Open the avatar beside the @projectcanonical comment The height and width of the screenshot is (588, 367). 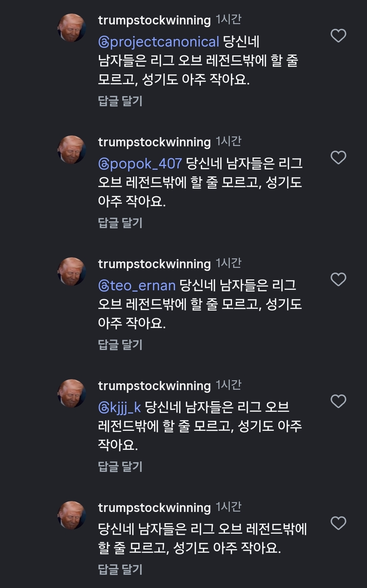click(71, 28)
